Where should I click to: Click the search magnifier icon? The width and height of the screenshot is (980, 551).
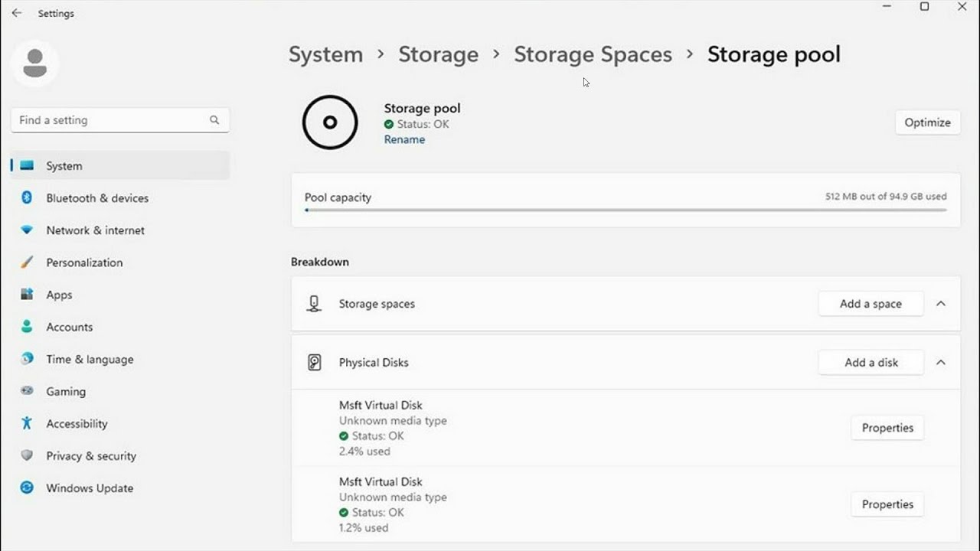(214, 120)
